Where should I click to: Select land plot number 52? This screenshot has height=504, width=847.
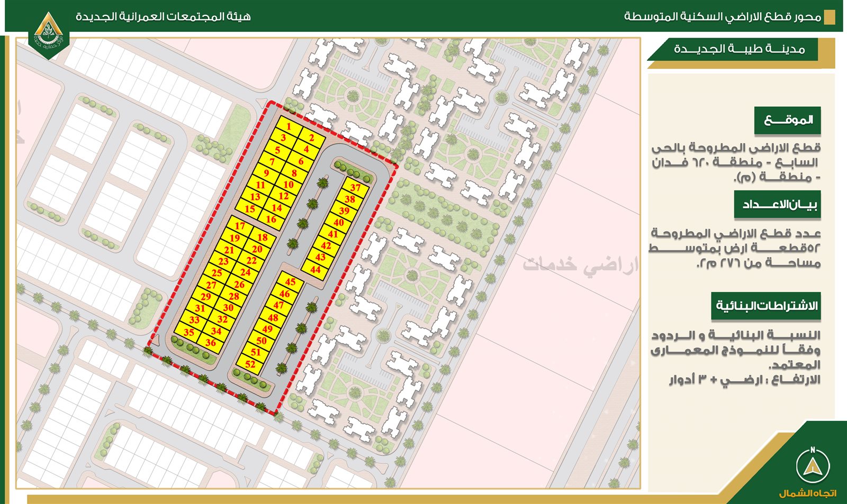pyautogui.click(x=250, y=364)
